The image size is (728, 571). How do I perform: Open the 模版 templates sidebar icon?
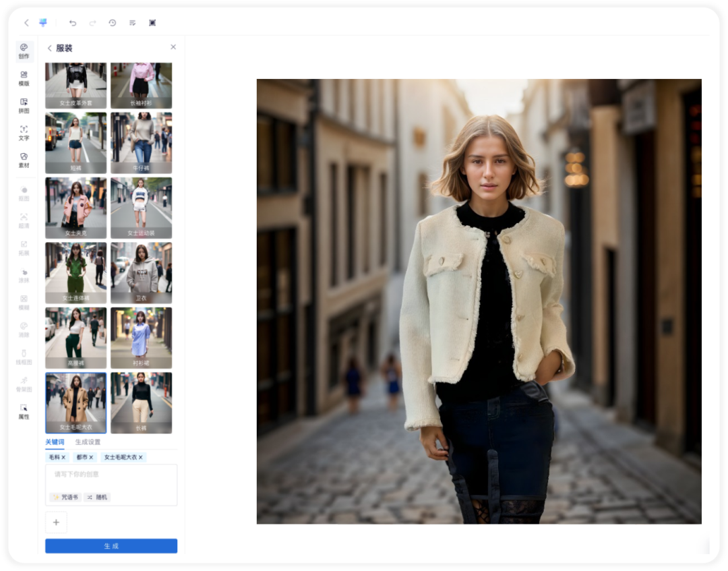pos(24,78)
